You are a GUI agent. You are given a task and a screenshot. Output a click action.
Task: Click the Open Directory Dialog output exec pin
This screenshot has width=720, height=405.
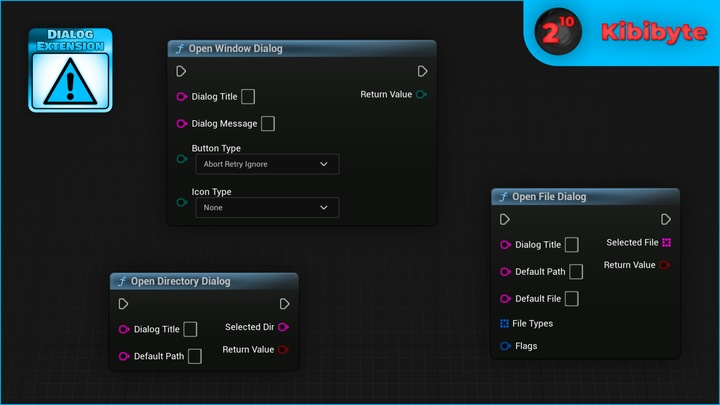coord(284,304)
